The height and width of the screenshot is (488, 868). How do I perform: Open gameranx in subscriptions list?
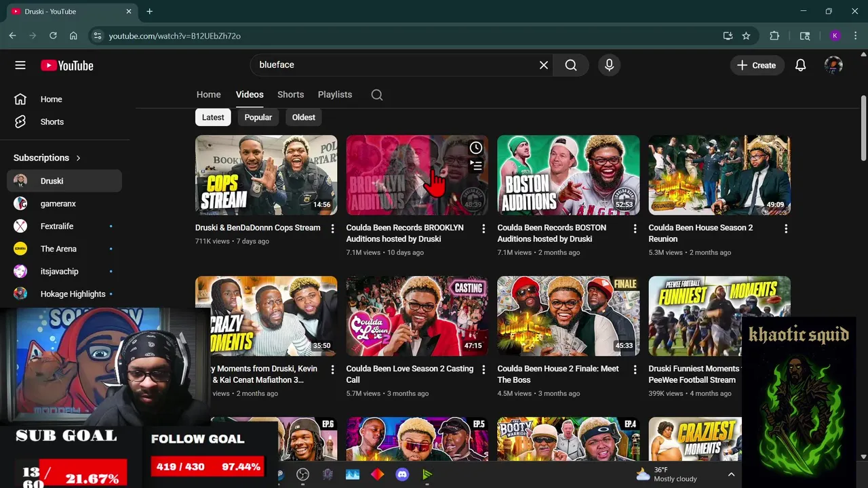64,203
